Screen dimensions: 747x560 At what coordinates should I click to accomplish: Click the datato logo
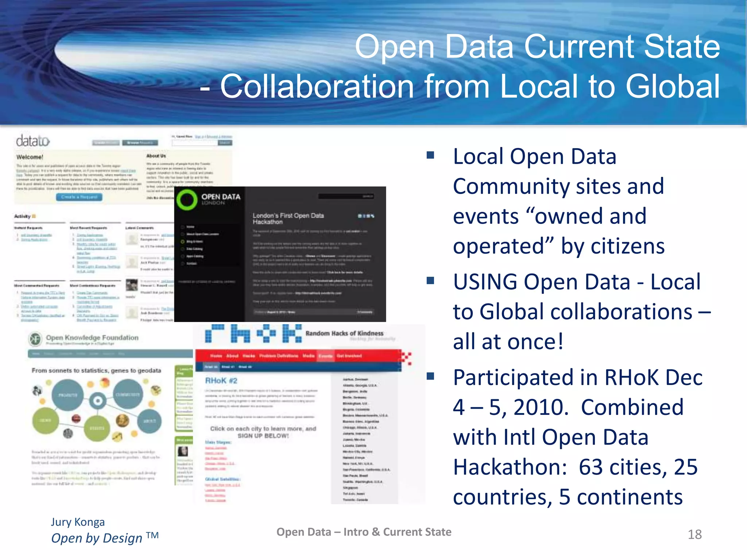tap(32, 141)
